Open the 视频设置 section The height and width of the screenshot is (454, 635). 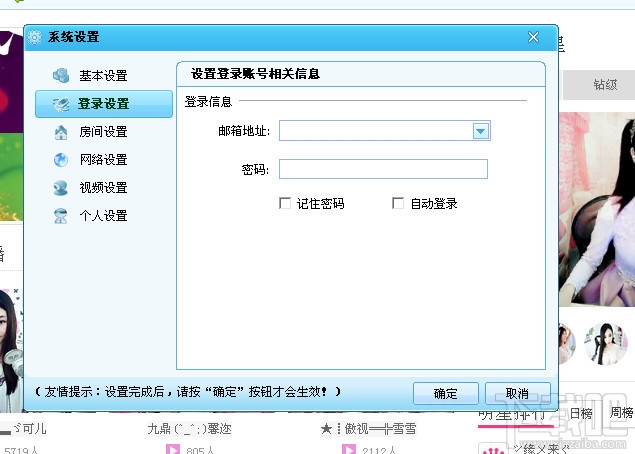click(104, 188)
